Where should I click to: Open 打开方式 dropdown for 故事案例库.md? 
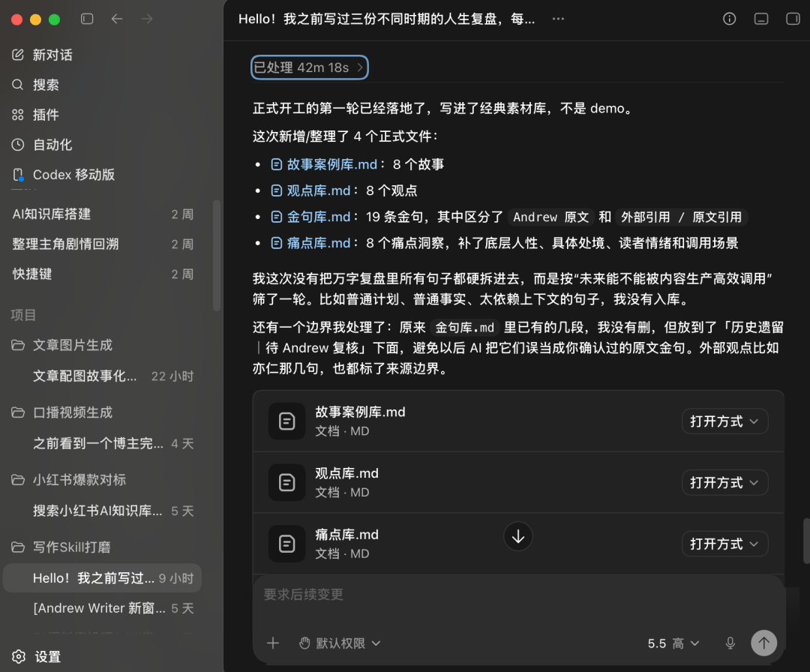click(724, 421)
